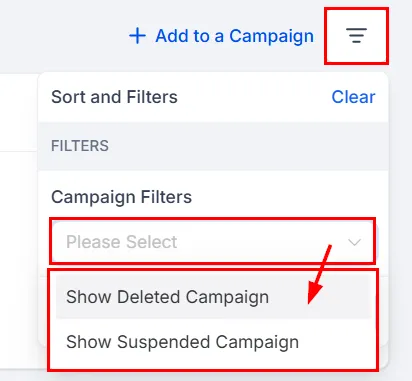Collapse the Campaign Filters dropdown chevron
The image size is (412, 381).
click(x=354, y=242)
